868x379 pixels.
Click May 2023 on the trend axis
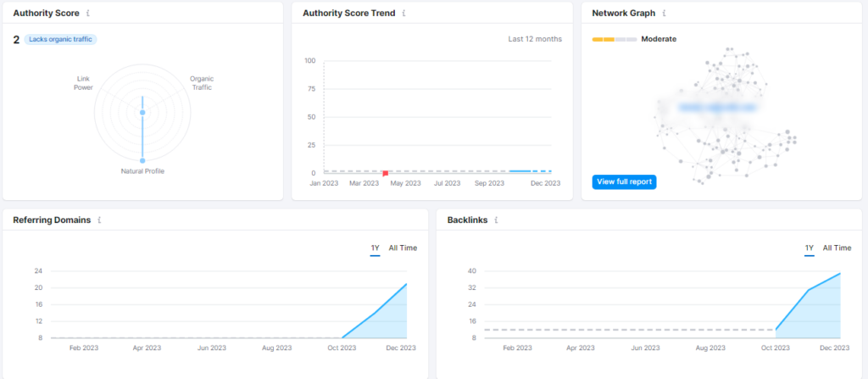(406, 183)
